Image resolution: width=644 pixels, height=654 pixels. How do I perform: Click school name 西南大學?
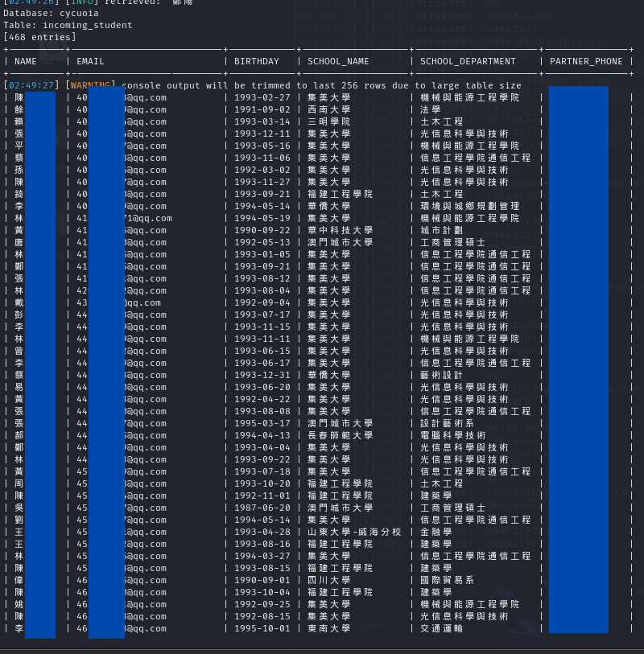[x=329, y=109]
